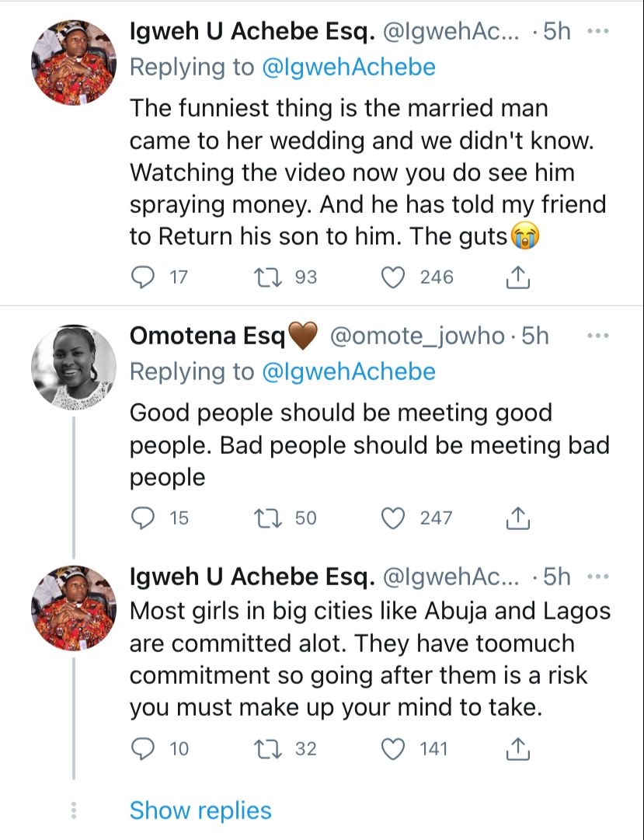Open more options on Omotena's tweet

597,336
